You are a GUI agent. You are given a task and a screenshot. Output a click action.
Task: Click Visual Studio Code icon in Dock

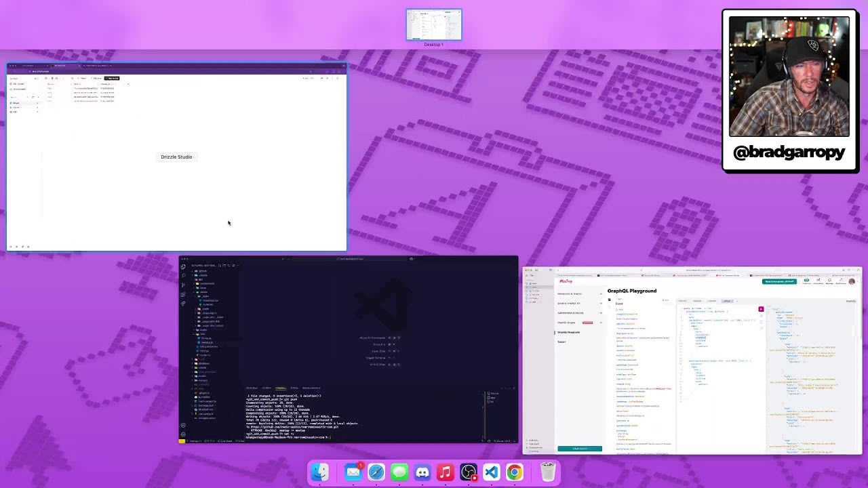[492, 472]
